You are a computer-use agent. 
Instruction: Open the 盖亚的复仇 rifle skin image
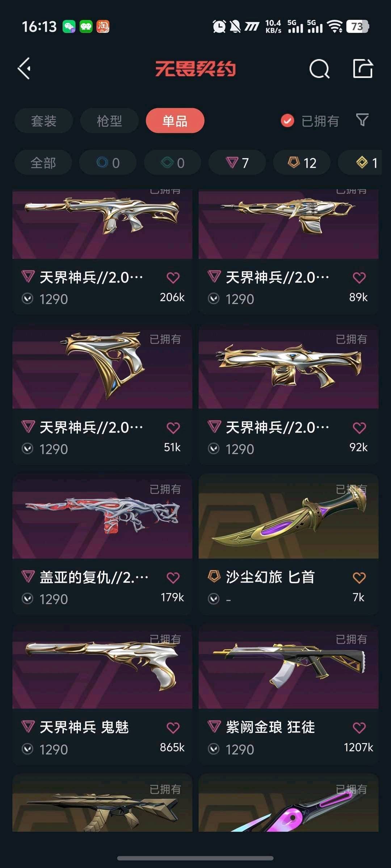pyautogui.click(x=102, y=516)
